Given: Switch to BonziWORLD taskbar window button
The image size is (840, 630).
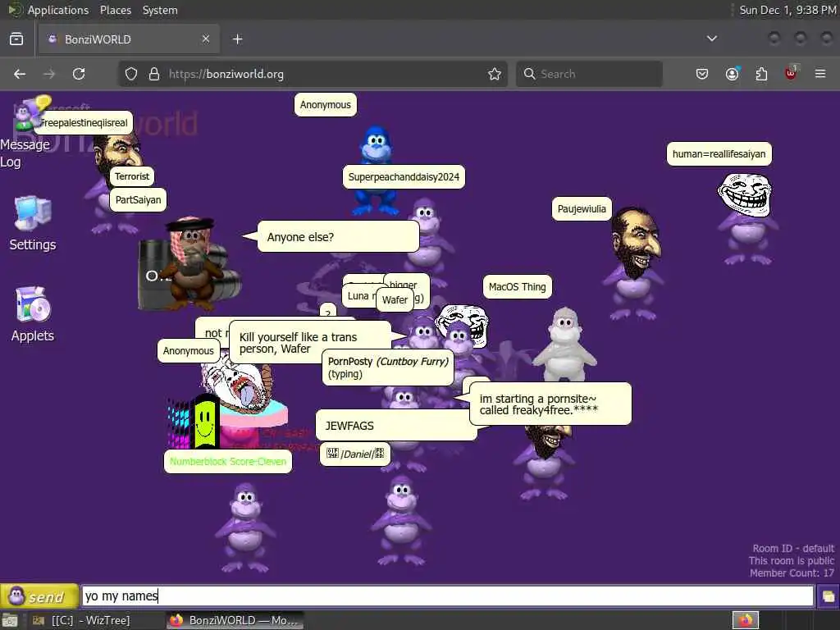Looking at the screenshot, I should point(235,620).
